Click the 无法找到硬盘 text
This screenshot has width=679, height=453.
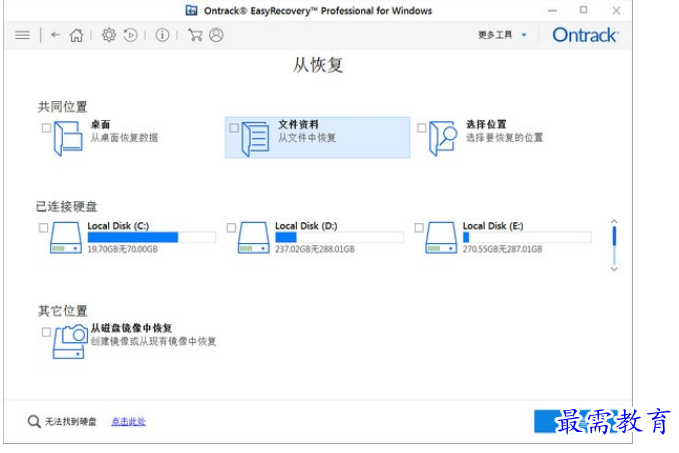(x=71, y=421)
